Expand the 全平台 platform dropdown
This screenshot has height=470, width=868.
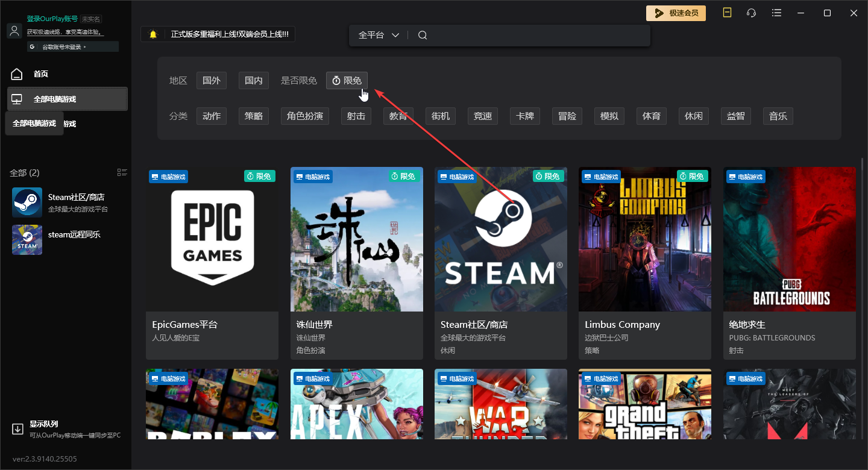click(379, 35)
